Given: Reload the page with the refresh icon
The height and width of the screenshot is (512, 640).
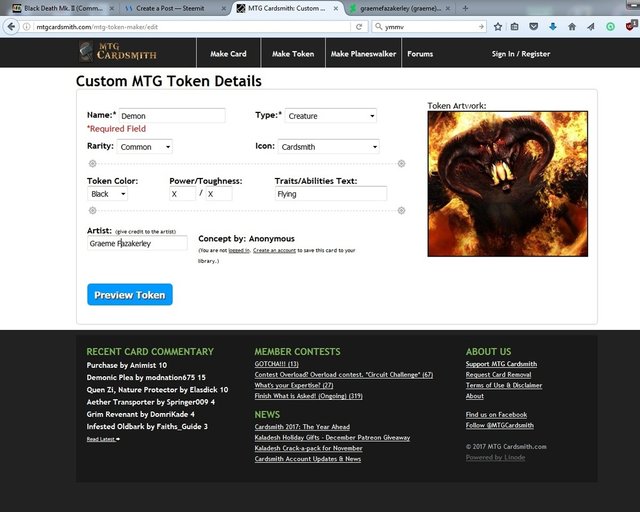Looking at the screenshot, I should click(359, 27).
